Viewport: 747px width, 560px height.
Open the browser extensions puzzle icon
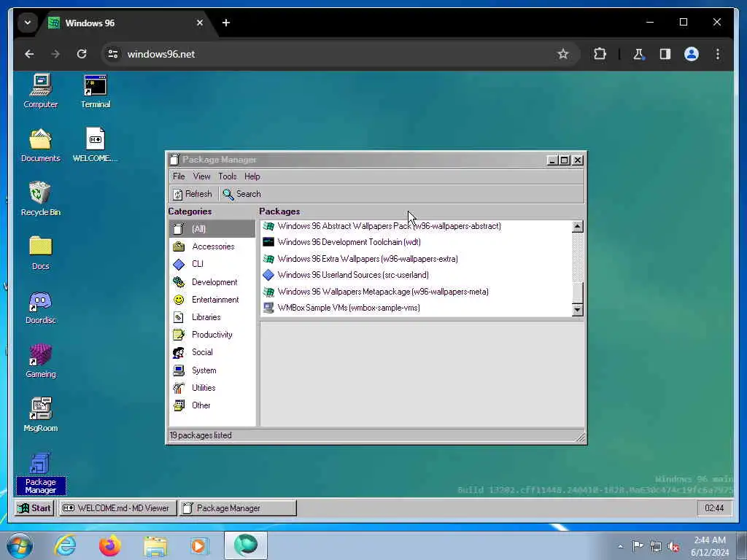pos(600,54)
